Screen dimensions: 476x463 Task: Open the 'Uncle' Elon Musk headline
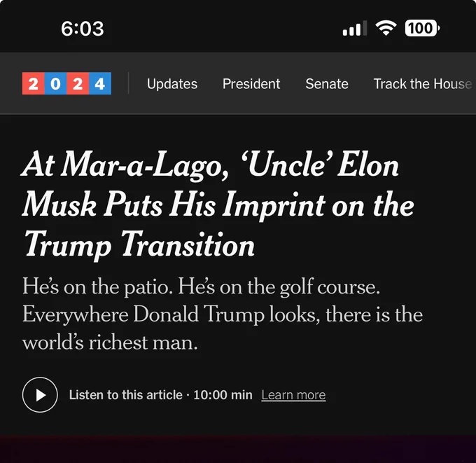(x=218, y=205)
